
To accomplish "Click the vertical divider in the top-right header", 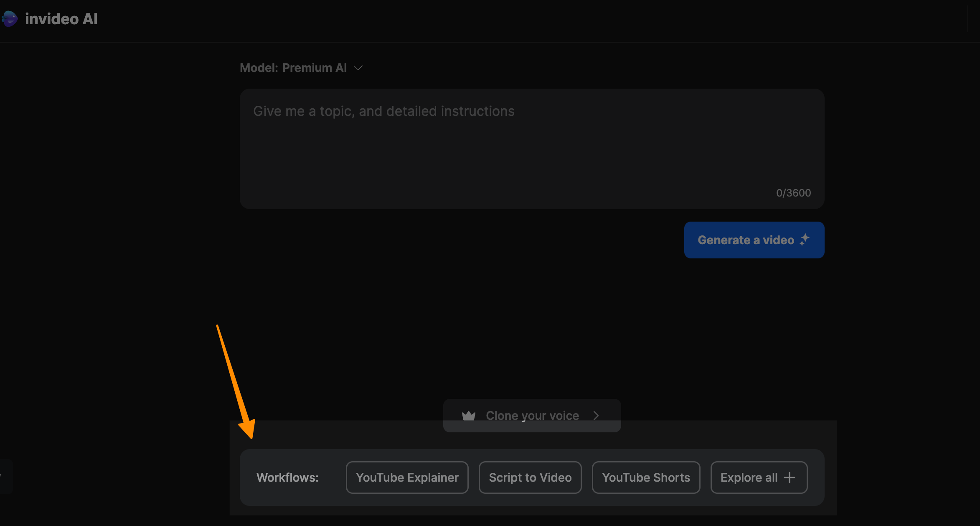I will pos(968,19).
